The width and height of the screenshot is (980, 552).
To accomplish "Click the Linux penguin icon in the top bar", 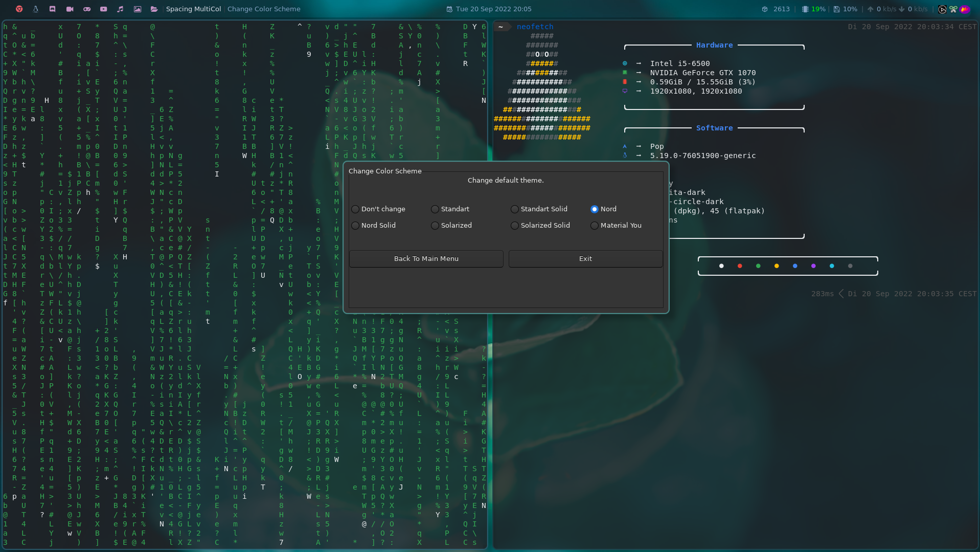I will pos(35,9).
